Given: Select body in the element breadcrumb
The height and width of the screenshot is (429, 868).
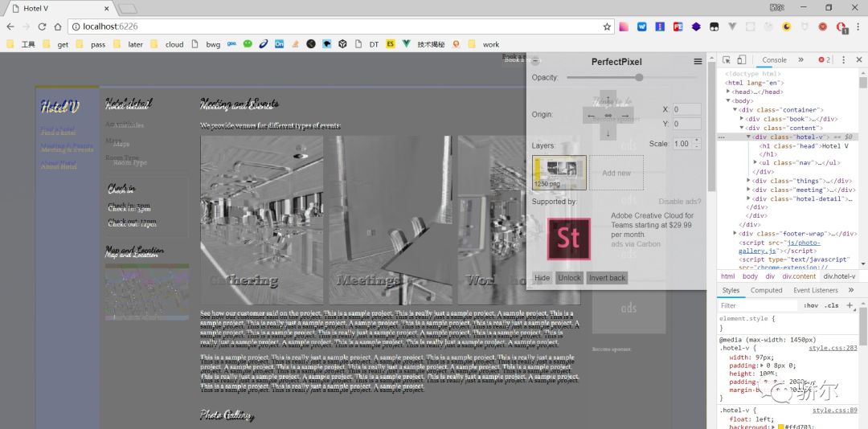Looking at the screenshot, I should tap(750, 276).
